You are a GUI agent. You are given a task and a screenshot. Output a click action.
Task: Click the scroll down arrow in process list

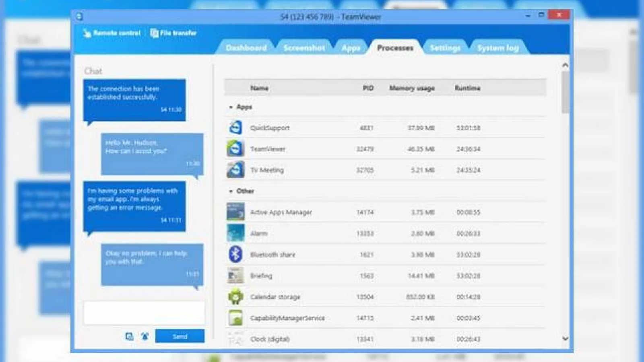(565, 339)
